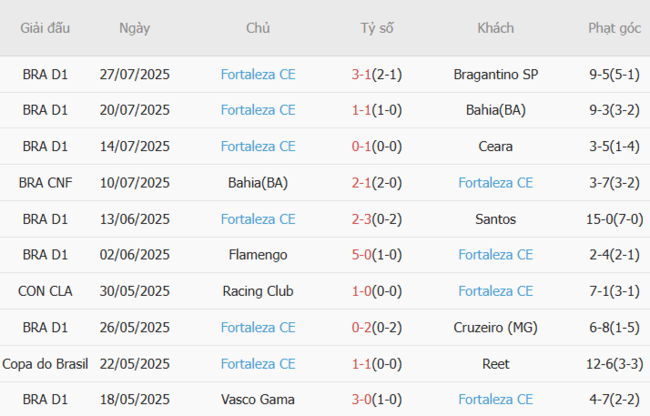Click the BRA CNF league label
Screen dimensions: 650x416
pos(45,182)
